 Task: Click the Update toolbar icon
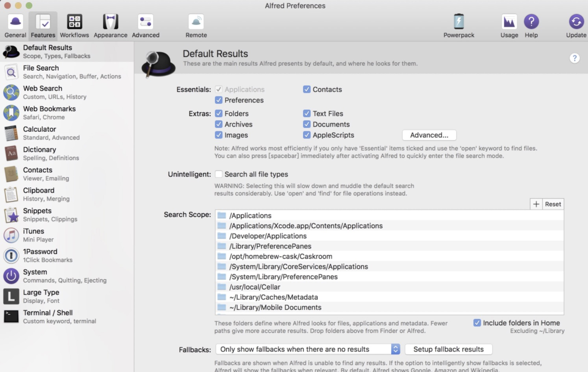click(576, 26)
